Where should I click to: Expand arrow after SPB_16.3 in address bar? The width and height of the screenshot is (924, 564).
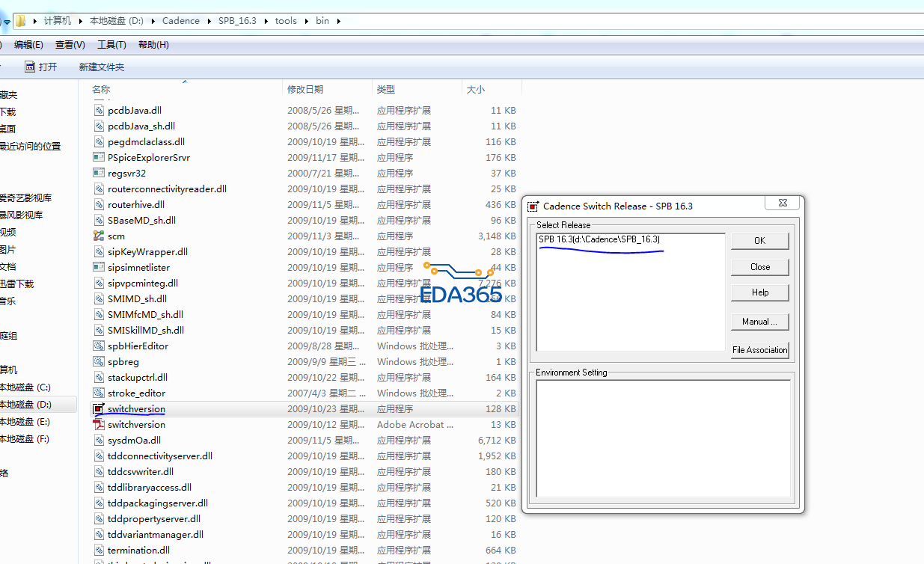pos(266,21)
